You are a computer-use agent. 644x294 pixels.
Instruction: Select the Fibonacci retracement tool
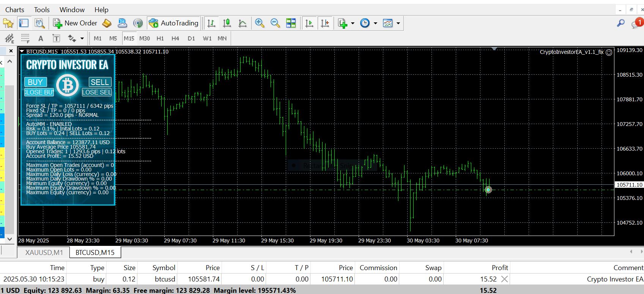[25, 38]
